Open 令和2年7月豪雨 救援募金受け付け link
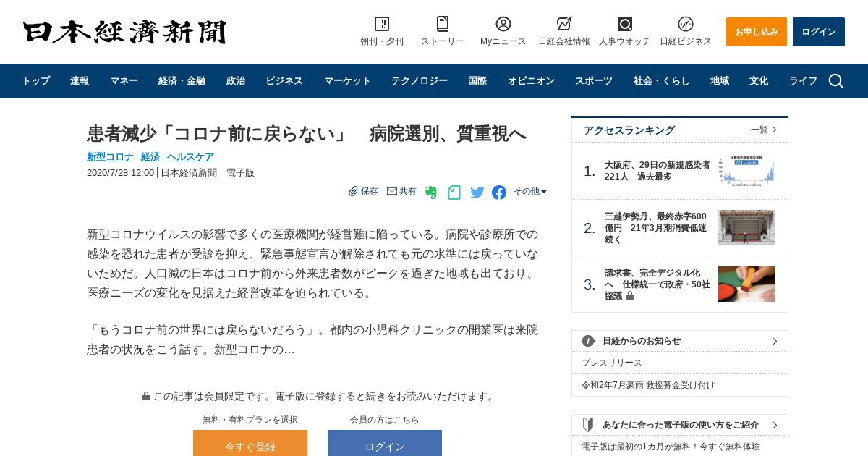This screenshot has height=456, width=868. 648,385
